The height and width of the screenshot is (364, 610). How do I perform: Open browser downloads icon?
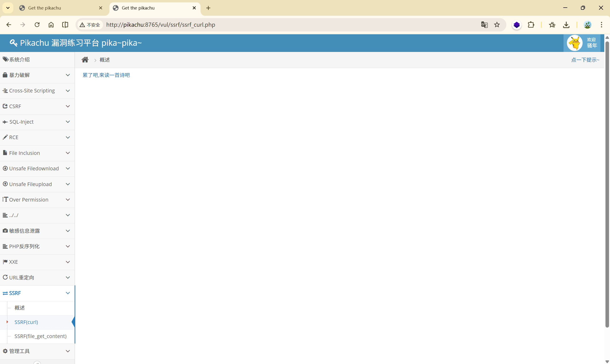[566, 25]
